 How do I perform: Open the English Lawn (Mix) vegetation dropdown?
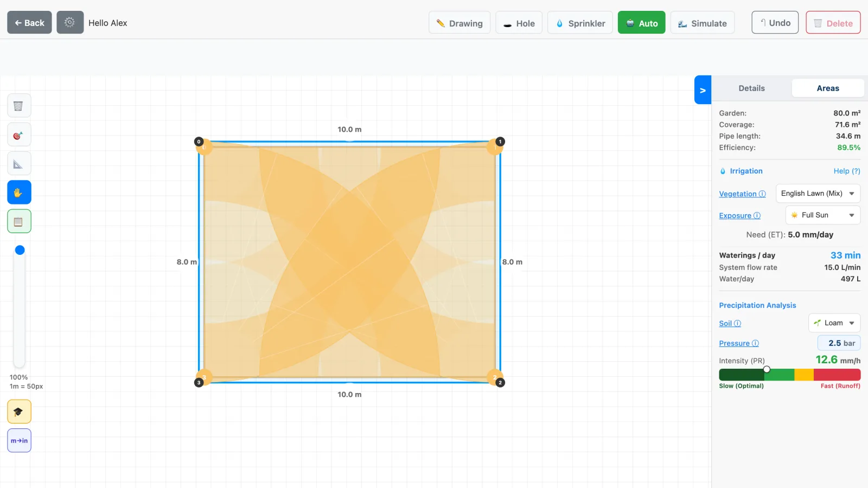click(818, 194)
